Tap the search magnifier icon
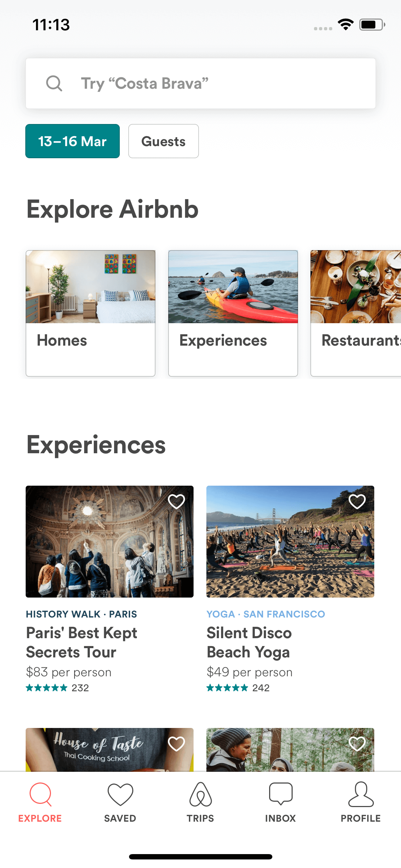Screen dimensions: 401x868 (x=54, y=83)
